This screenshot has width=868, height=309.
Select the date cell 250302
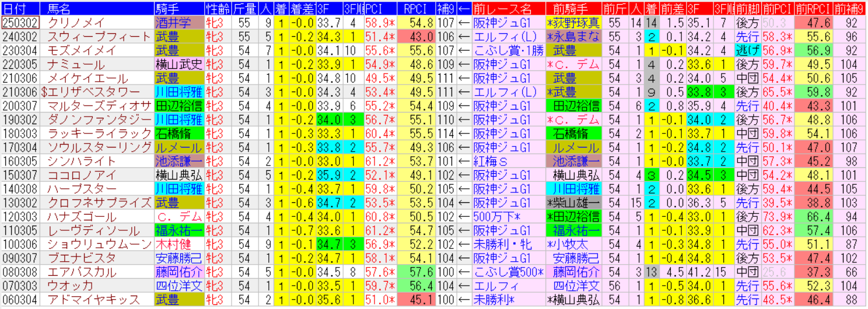[20, 23]
